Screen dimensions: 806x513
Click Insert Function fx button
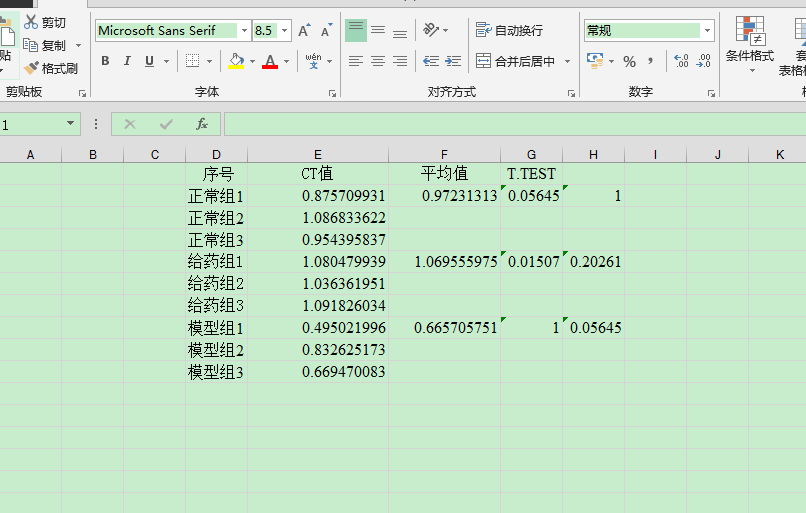202,124
